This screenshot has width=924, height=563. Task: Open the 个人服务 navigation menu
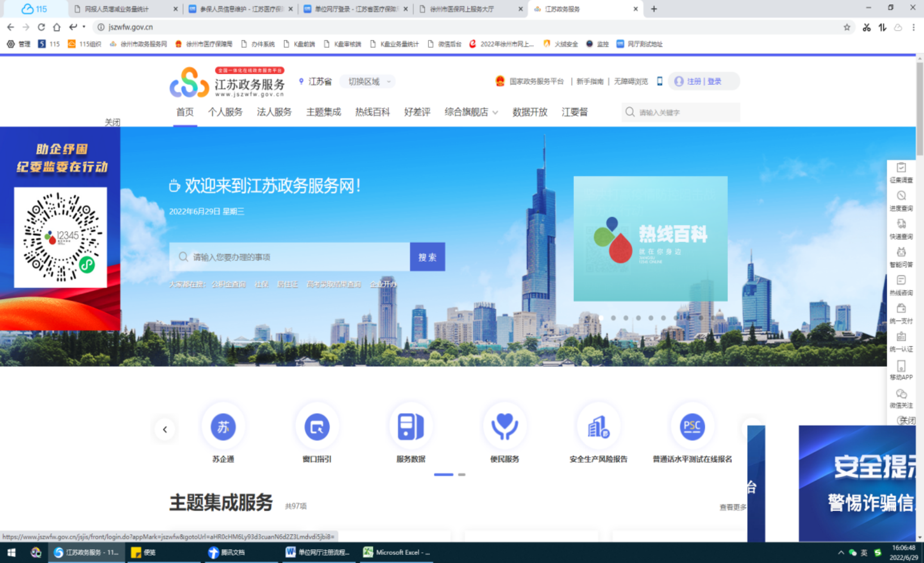(x=225, y=112)
